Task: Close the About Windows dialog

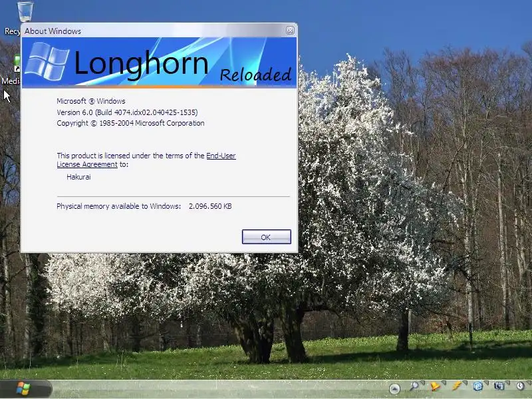Action: 290,31
